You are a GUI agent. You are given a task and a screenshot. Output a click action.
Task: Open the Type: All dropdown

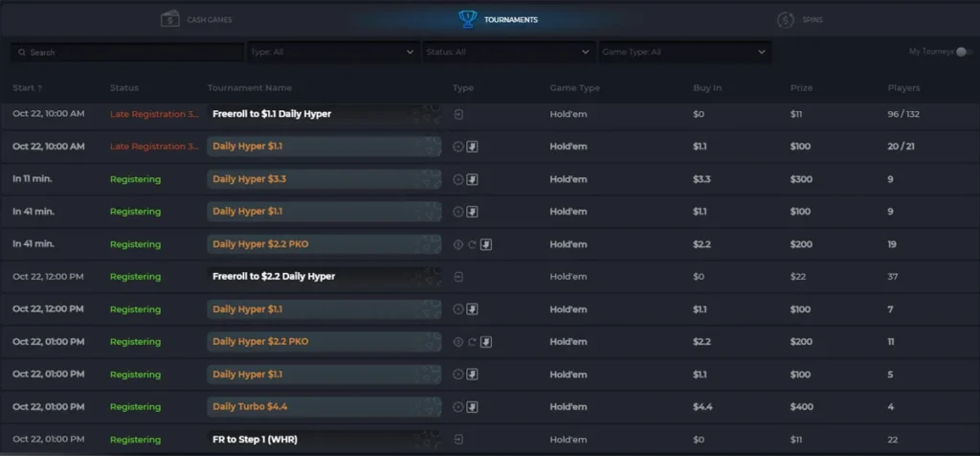point(332,52)
